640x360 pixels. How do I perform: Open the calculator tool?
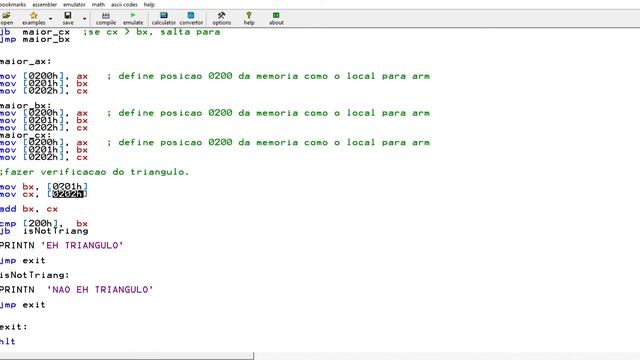164,18
